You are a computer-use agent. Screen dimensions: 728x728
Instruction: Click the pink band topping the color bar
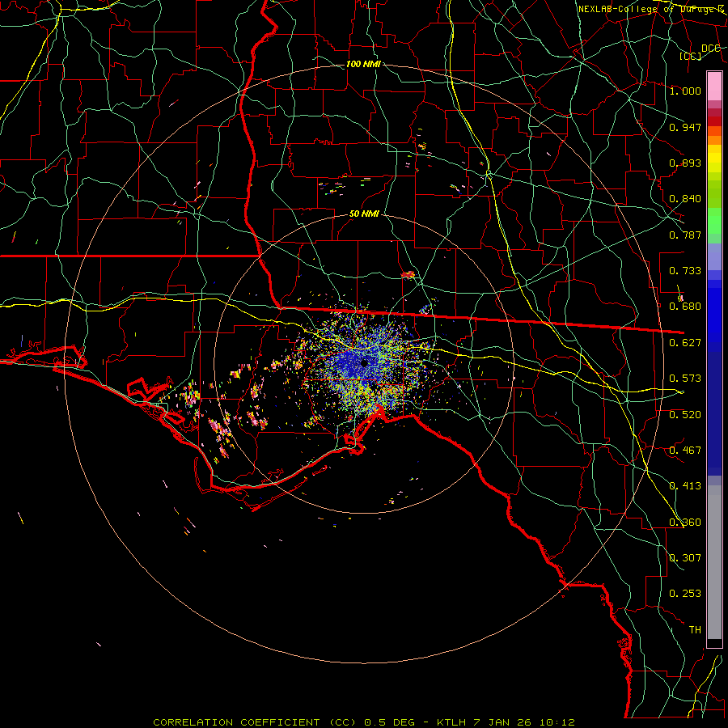click(714, 86)
